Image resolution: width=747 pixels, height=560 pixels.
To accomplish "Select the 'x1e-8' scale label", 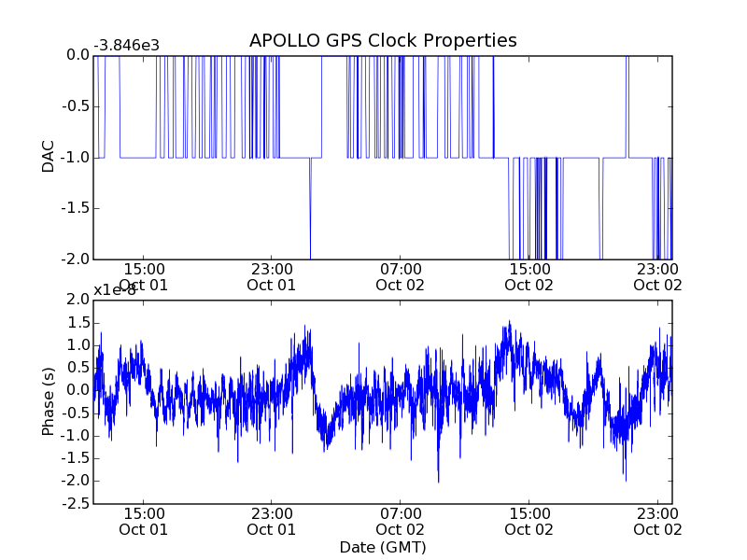I will point(115,290).
